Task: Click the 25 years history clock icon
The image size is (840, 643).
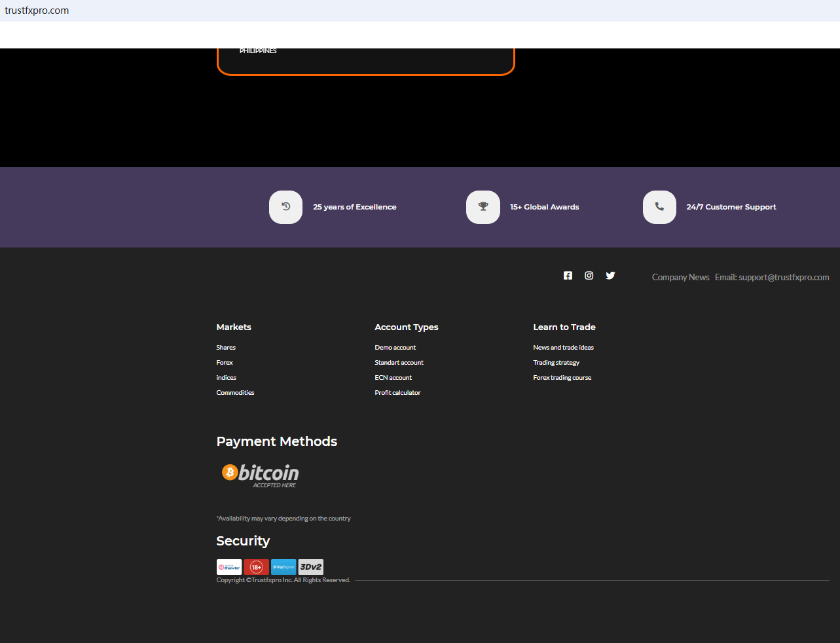Action: point(285,207)
